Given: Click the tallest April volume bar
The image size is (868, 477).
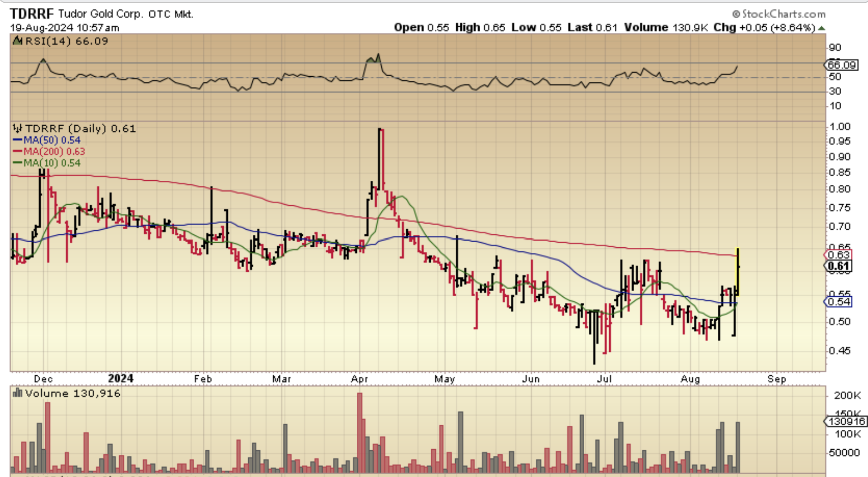Looking at the screenshot, I should [360, 432].
